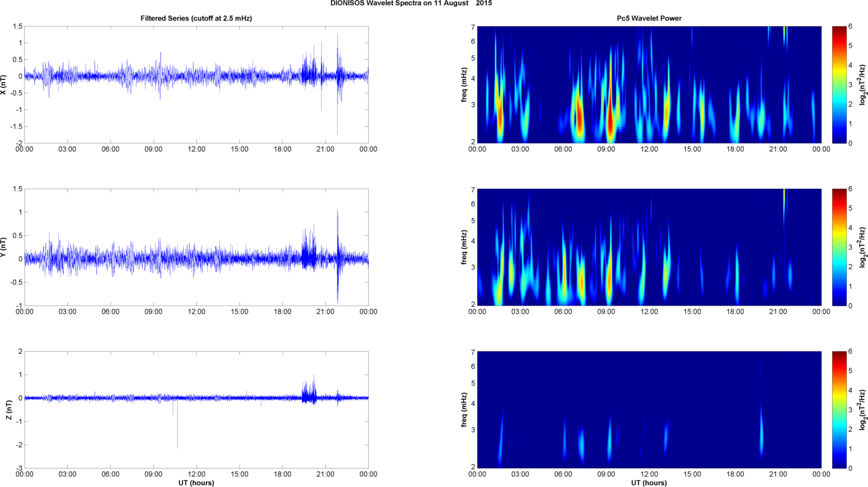Click the bottom wavelet spectrogram for Z
Viewport: 868px width, 487px height.
[x=649, y=409]
